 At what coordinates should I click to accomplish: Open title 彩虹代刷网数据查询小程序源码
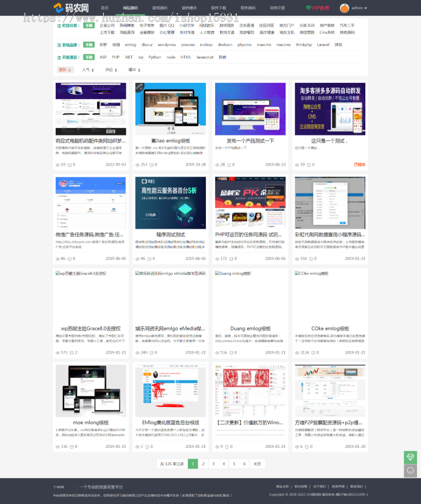point(330,235)
